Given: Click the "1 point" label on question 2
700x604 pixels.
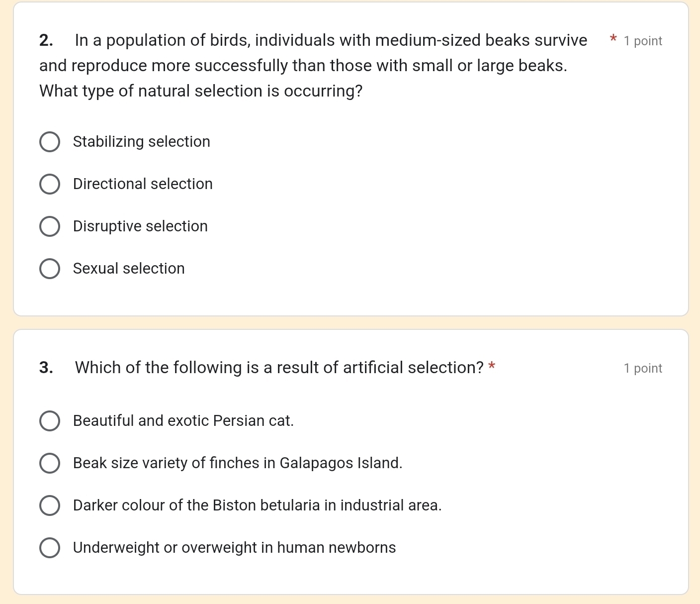Looking at the screenshot, I should click(x=643, y=41).
